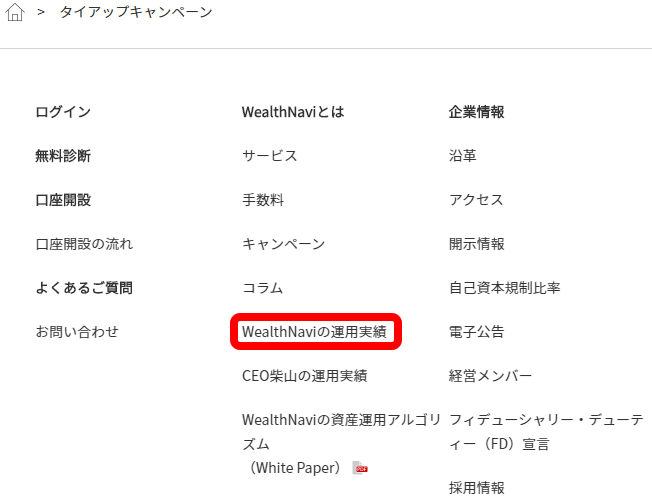Open 電子公告 link
The width and height of the screenshot is (652, 502).
(x=477, y=332)
